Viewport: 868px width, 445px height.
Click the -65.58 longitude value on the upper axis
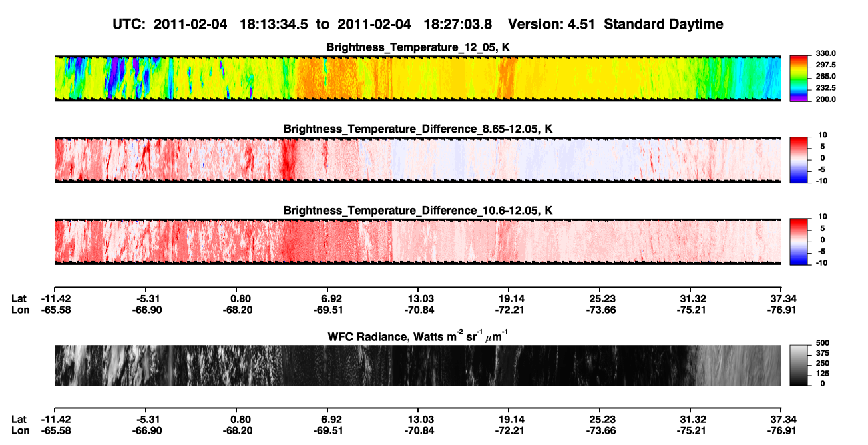(56, 310)
